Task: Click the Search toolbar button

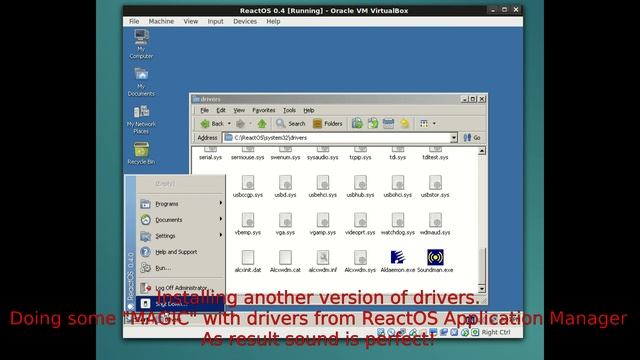Action: pyautogui.click(x=290, y=123)
